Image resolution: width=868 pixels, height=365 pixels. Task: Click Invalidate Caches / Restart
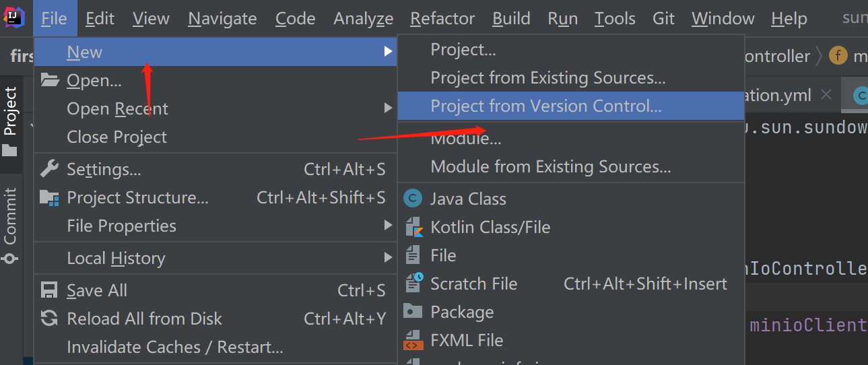(174, 347)
